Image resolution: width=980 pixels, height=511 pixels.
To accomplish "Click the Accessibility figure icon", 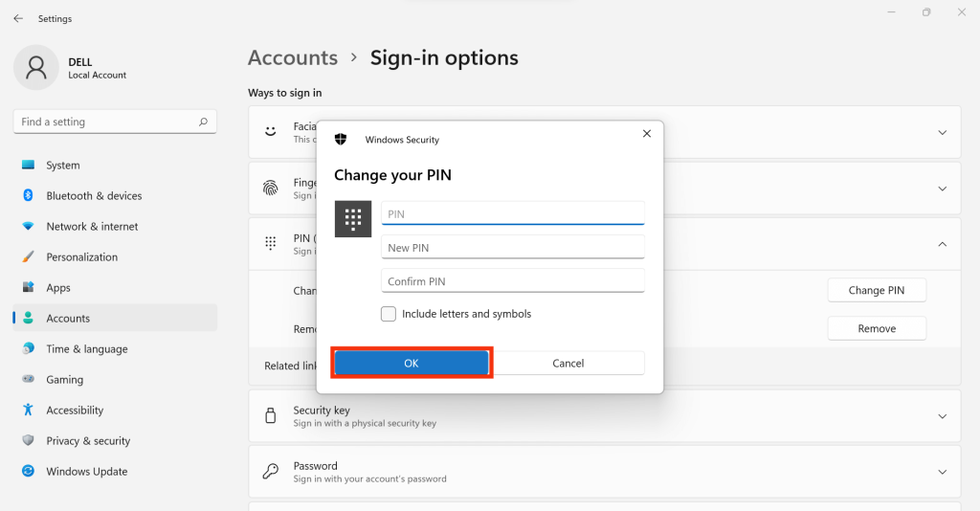I will pos(28,410).
